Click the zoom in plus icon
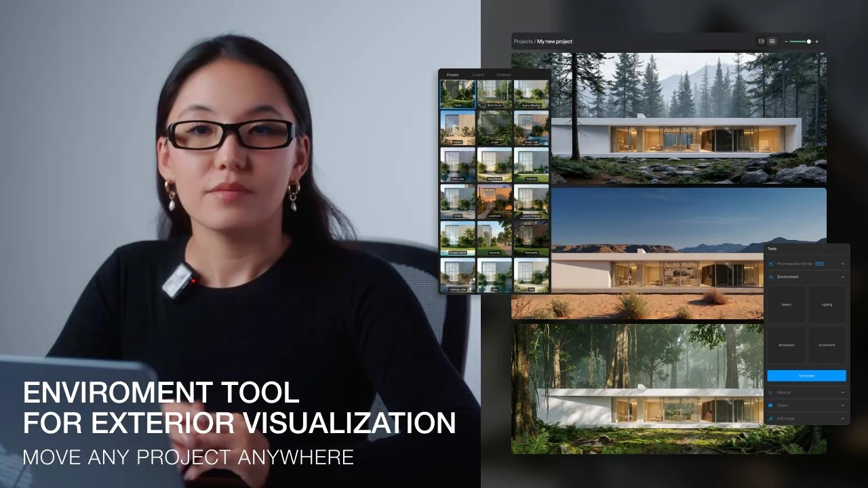Screen dimensions: 868x488 (816, 41)
